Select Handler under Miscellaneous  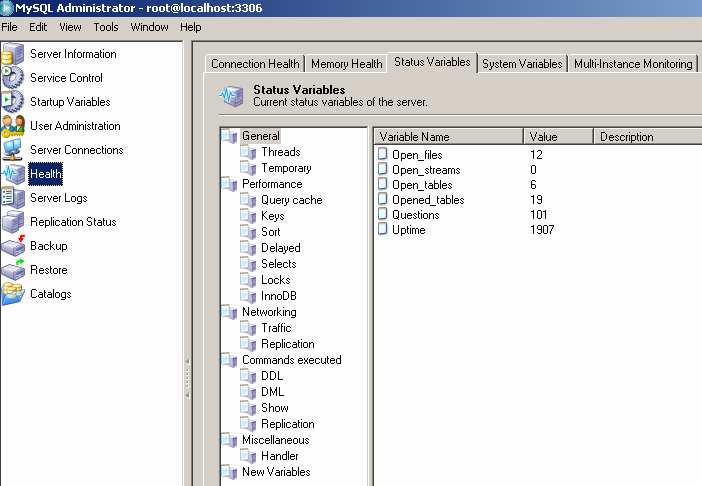(x=280, y=456)
